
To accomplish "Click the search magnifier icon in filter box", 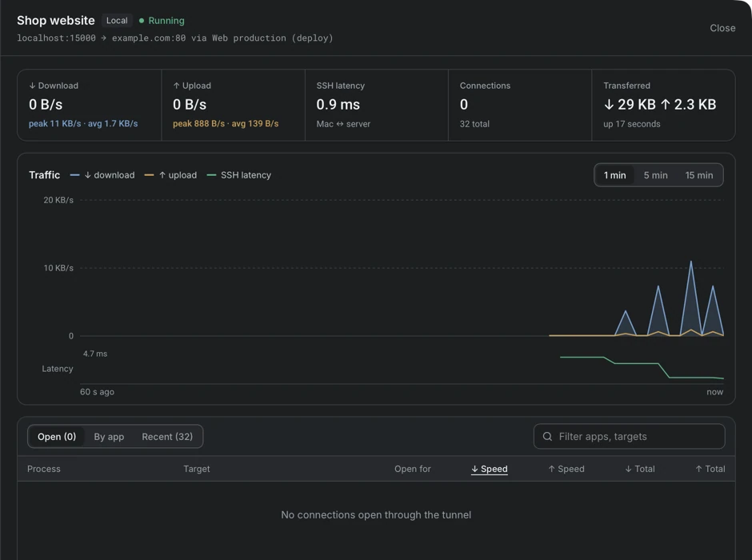I will [547, 436].
